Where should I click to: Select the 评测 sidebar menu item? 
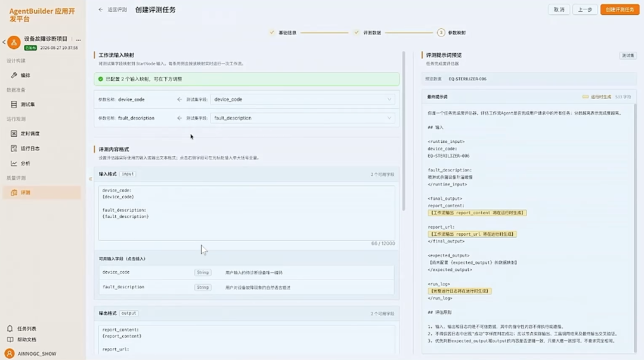tap(42, 193)
